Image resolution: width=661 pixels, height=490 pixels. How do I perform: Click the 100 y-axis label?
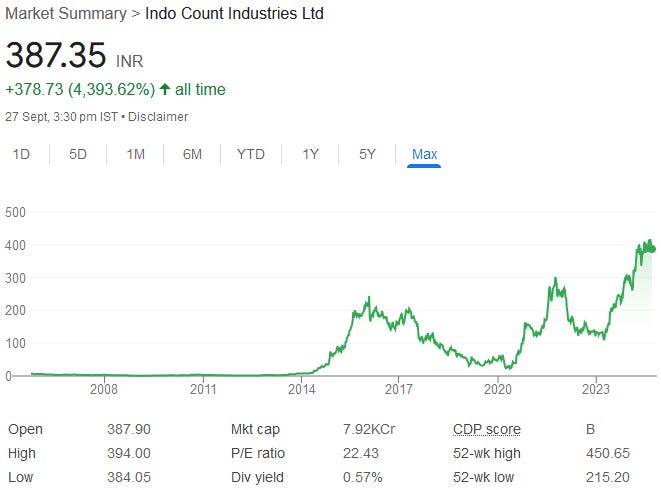pyautogui.click(x=15, y=343)
